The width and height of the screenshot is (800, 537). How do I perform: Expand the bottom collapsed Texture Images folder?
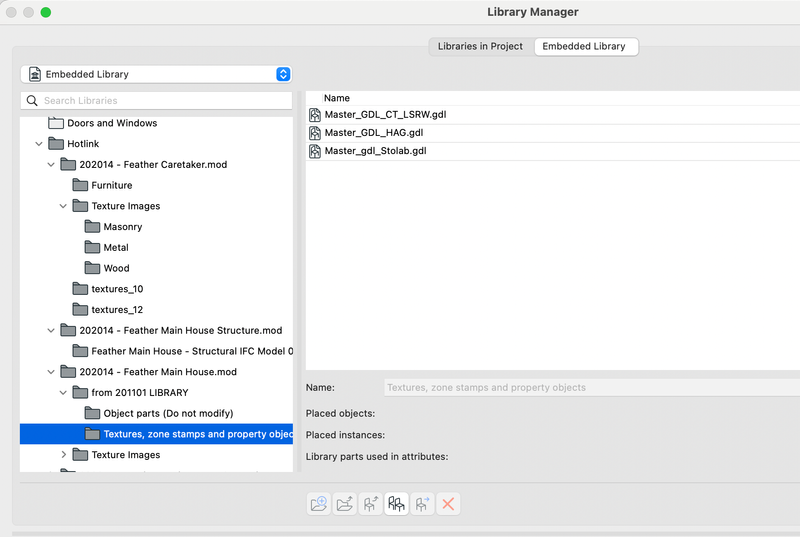(x=63, y=454)
